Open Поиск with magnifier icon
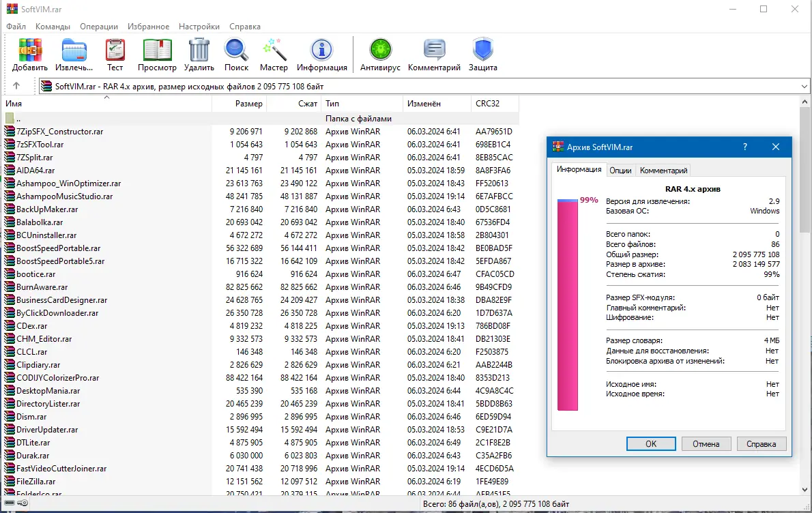The height and width of the screenshot is (513, 812). 236,50
